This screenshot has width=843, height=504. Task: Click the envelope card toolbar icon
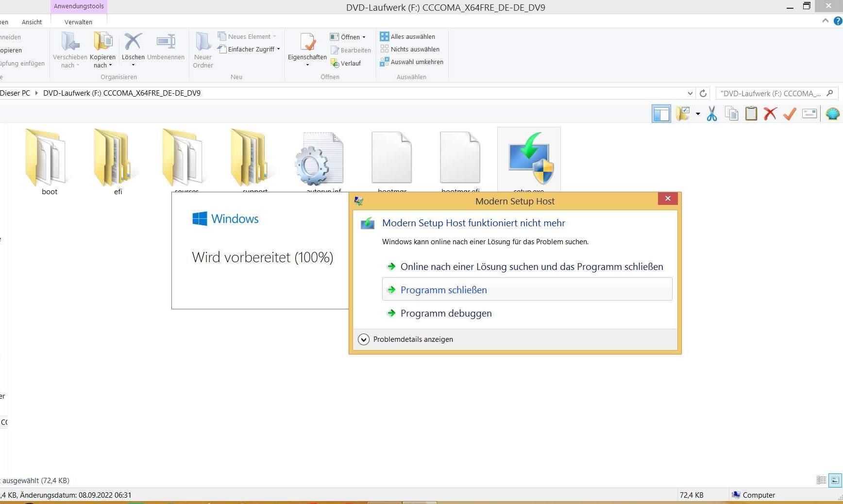click(x=809, y=114)
